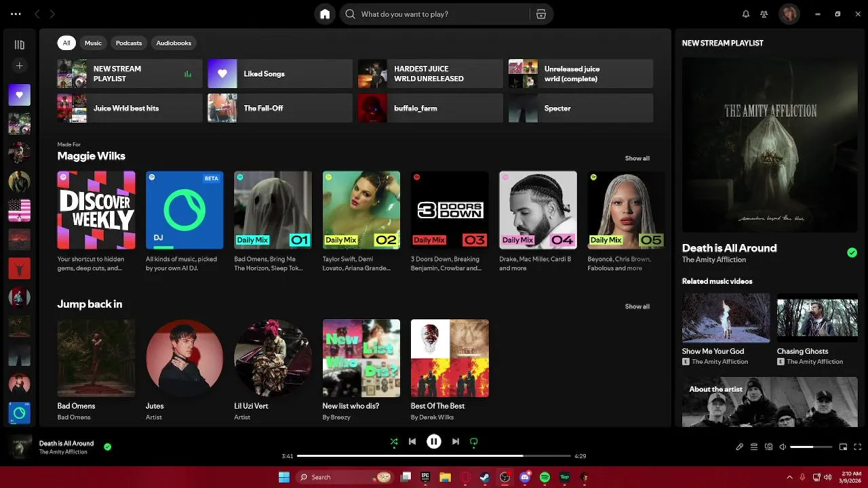Viewport: 868px width, 488px height.
Task: Open the Queue icon
Action: pyautogui.click(x=754, y=447)
